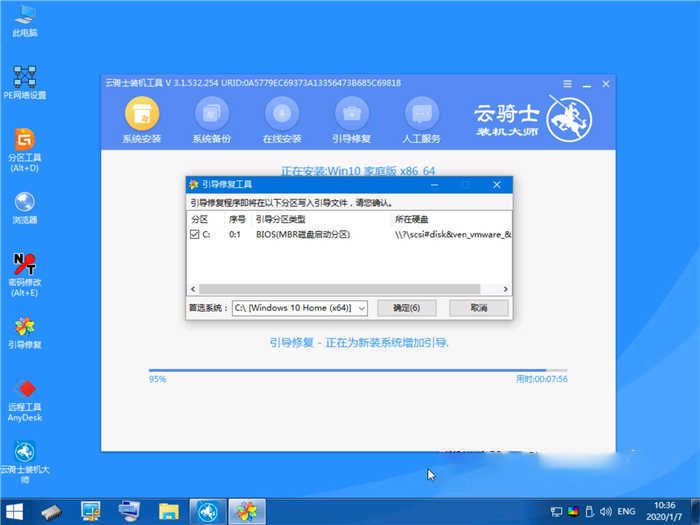Select the 在线安装 toolbar icon
Screen dimensions: 700x525
pyautogui.click(x=282, y=120)
